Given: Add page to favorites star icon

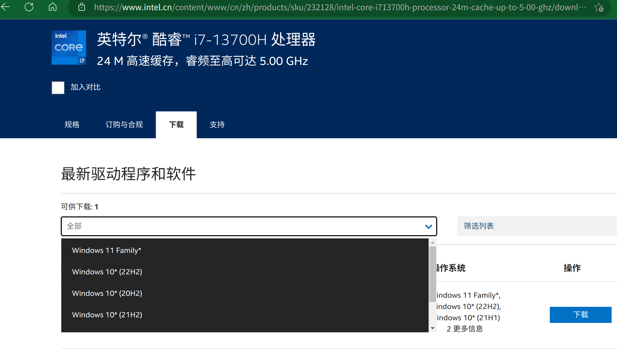Looking at the screenshot, I should click(599, 7).
